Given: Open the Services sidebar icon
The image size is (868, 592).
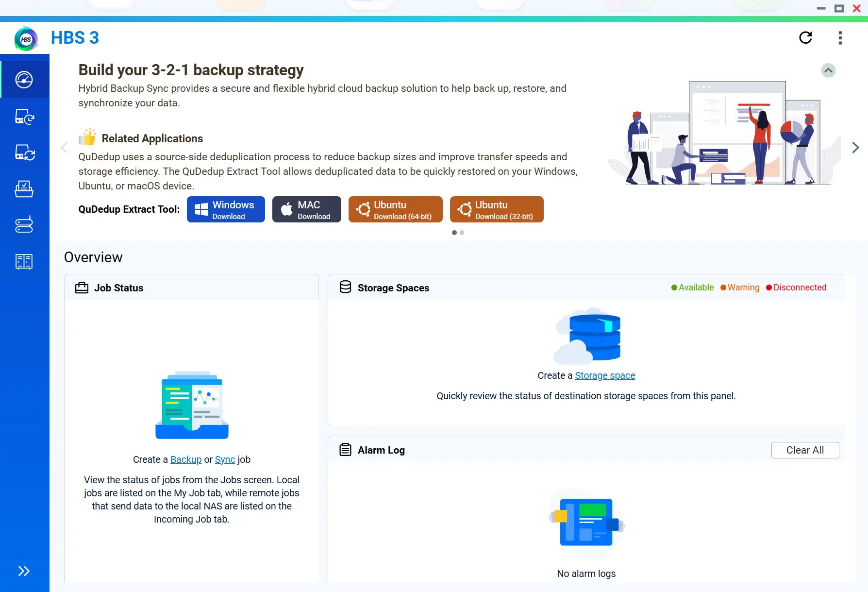Looking at the screenshot, I should [x=24, y=262].
